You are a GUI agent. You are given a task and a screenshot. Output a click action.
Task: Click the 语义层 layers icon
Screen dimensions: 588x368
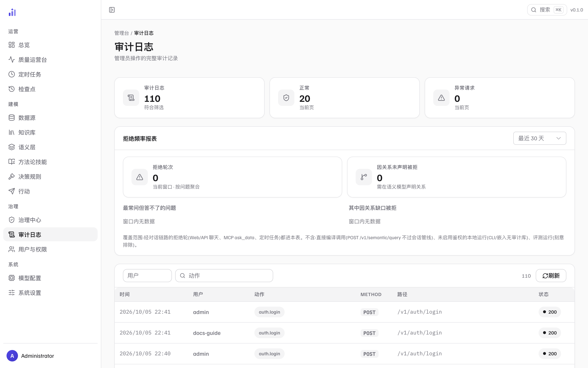(12, 147)
